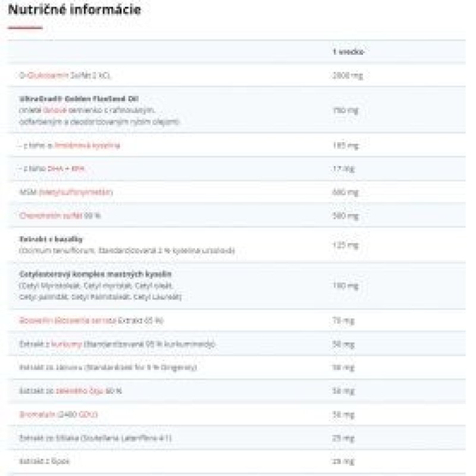Image resolution: width=476 pixels, height=476 pixels.
Task: Follow the linolénová kyselina link
Action: [88, 146]
